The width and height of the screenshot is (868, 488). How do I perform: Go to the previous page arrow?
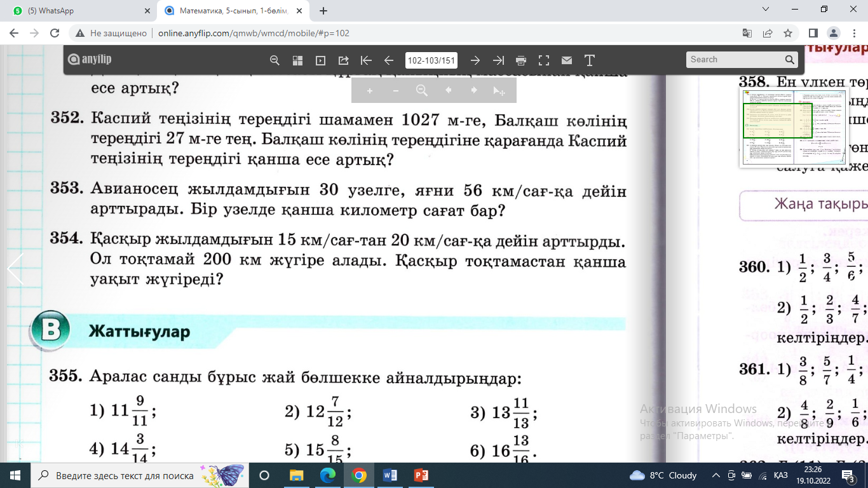(389, 60)
